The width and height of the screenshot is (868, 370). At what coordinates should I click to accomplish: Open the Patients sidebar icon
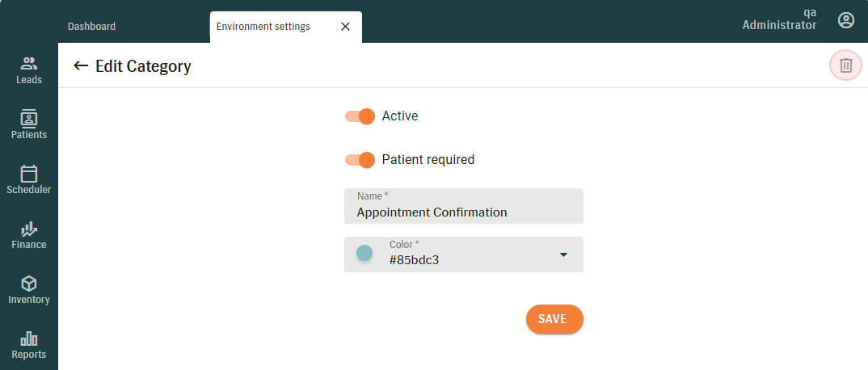pyautogui.click(x=29, y=119)
